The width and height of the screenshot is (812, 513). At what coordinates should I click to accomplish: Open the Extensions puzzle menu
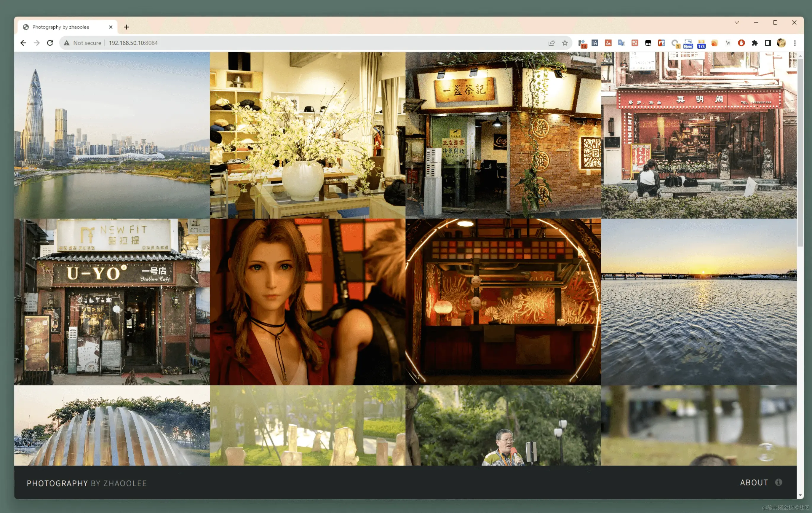pyautogui.click(x=755, y=43)
